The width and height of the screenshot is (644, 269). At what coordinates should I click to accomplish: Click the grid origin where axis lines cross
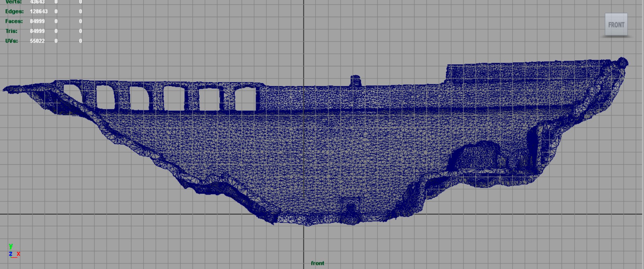304,214
